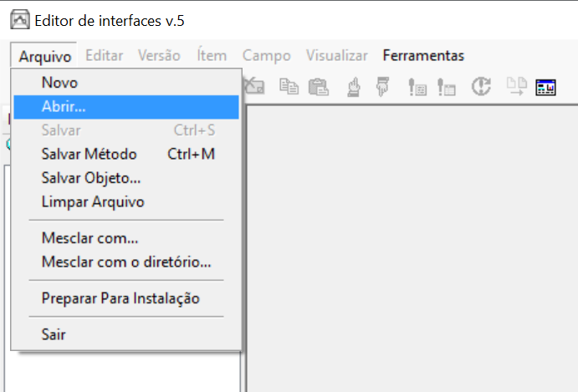Click the colored window preview icon
This screenshot has height=392, width=578.
[x=545, y=85]
